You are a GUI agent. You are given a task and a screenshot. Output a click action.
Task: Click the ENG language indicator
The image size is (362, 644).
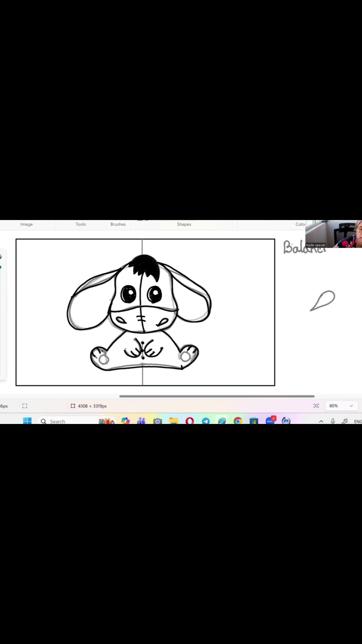358,422
